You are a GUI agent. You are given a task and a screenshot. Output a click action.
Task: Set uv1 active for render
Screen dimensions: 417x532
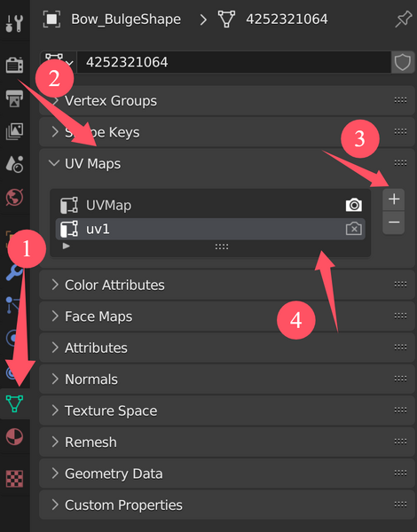pos(353,229)
